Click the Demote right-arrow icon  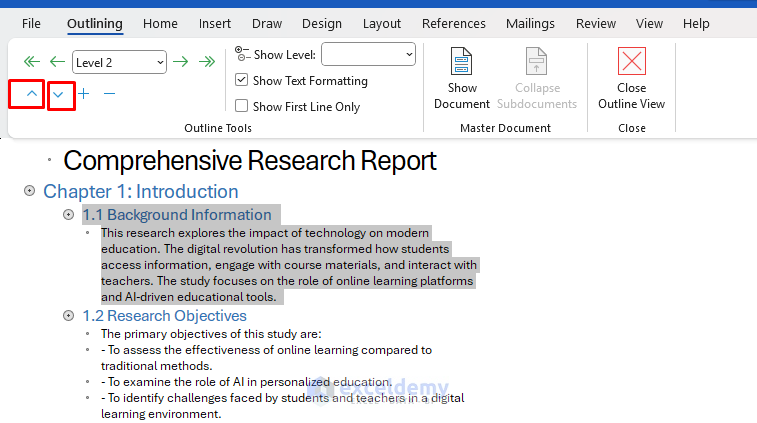(181, 62)
